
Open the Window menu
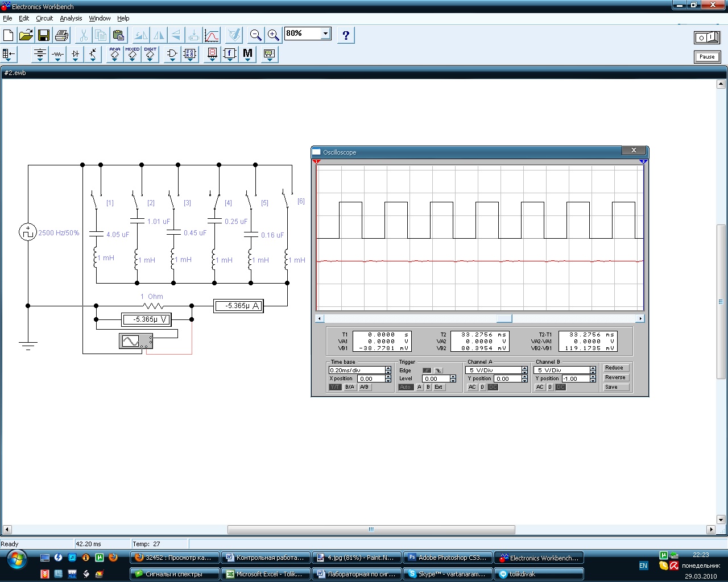click(100, 18)
